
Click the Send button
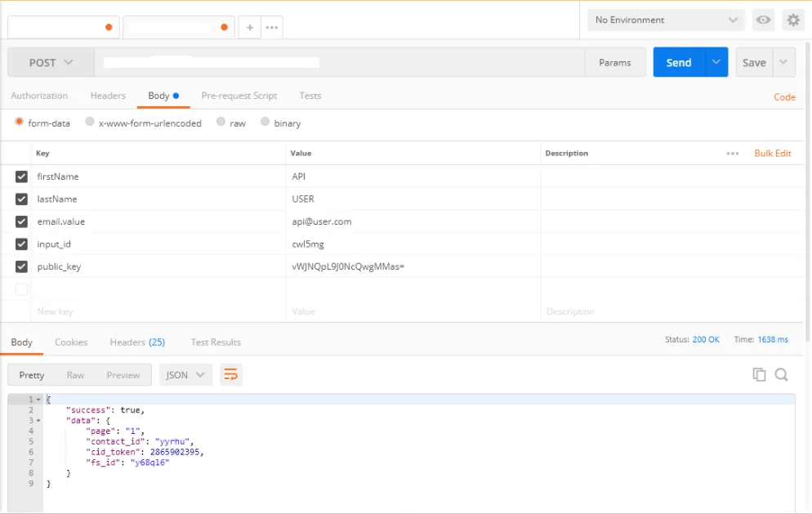click(679, 62)
